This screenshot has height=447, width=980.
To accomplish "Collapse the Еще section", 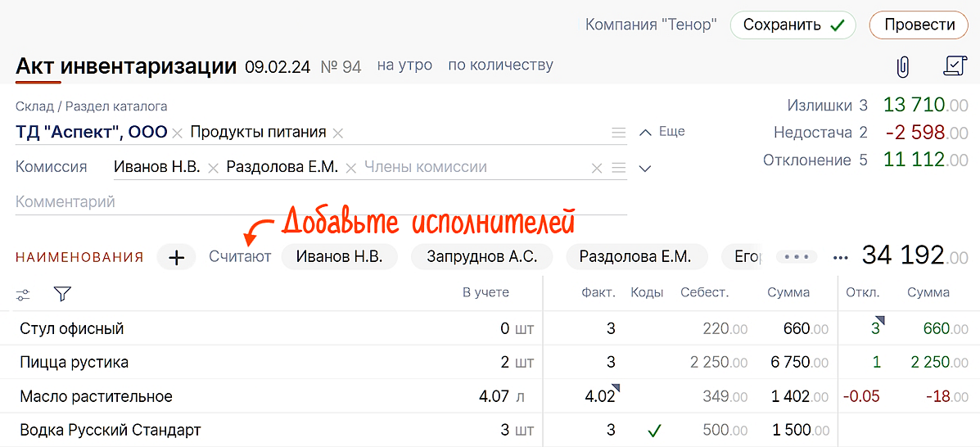I will pyautogui.click(x=662, y=132).
